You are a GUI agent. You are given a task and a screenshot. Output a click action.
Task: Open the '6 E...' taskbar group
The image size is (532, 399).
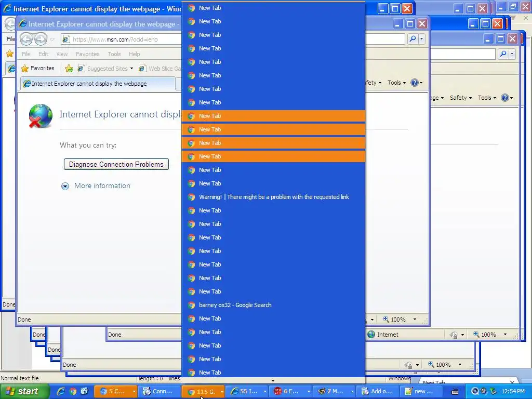[x=290, y=391]
